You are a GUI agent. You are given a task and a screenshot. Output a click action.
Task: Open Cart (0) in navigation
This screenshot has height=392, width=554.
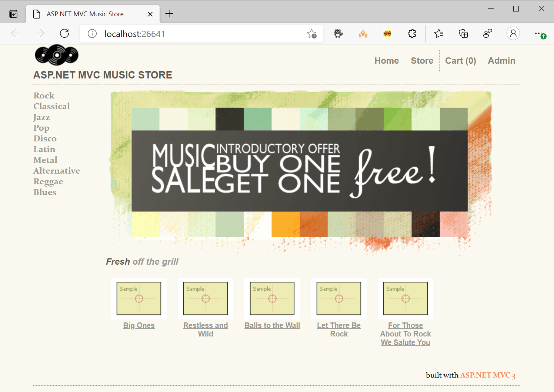(461, 61)
